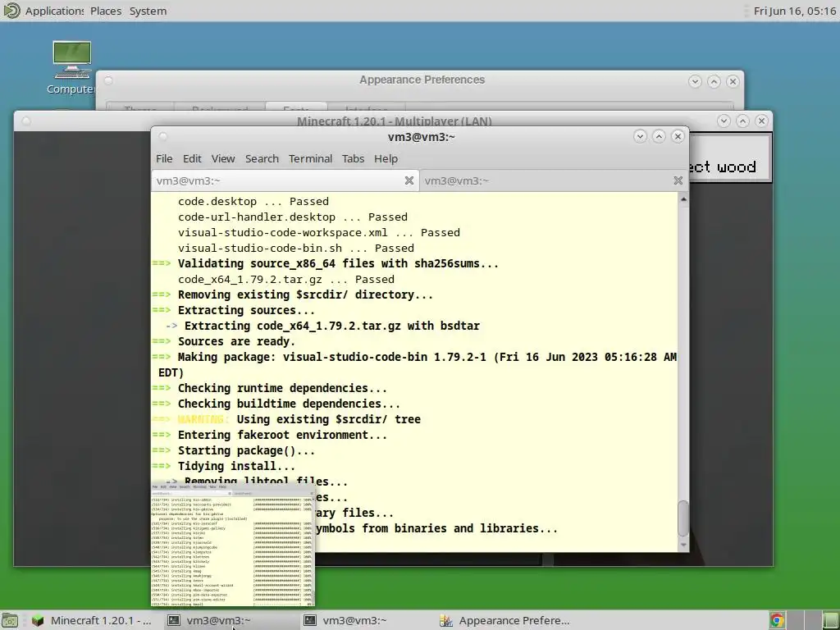Click 'Starting package()...' line
The width and height of the screenshot is (840, 630).
[x=246, y=450]
